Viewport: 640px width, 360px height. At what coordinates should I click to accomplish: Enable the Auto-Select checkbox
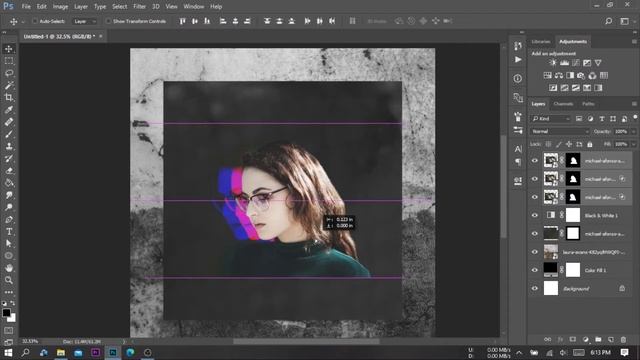click(x=35, y=21)
